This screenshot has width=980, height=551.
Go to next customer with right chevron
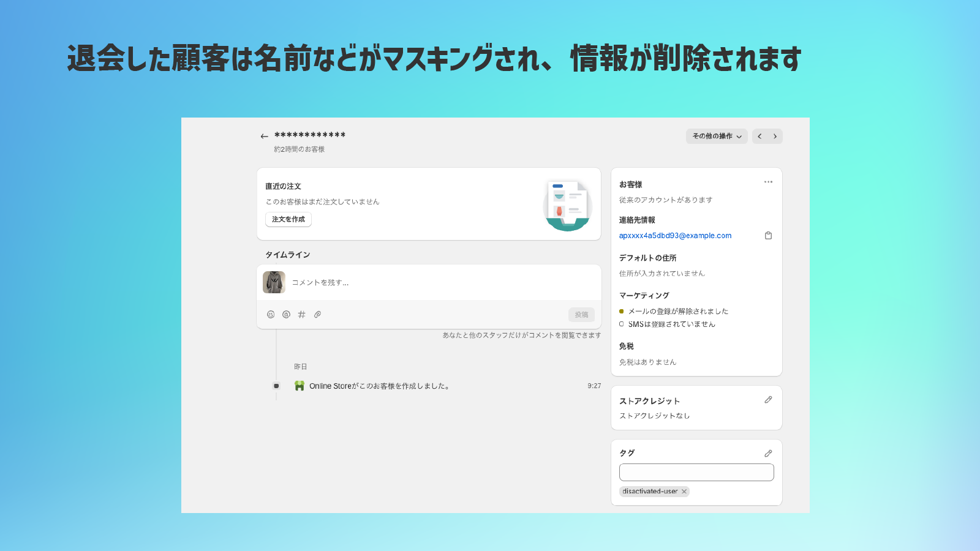tap(775, 136)
